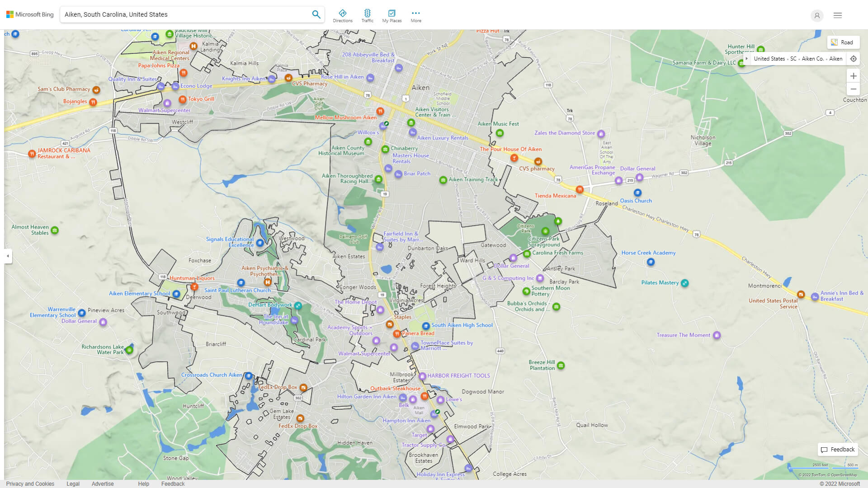The image size is (868, 488).
Task: Open the More options menu
Action: [x=415, y=15]
